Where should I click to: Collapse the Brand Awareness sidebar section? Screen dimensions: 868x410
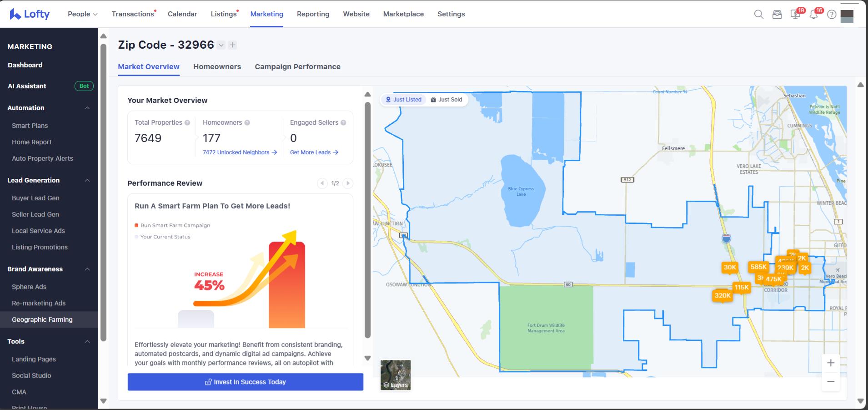tap(87, 269)
